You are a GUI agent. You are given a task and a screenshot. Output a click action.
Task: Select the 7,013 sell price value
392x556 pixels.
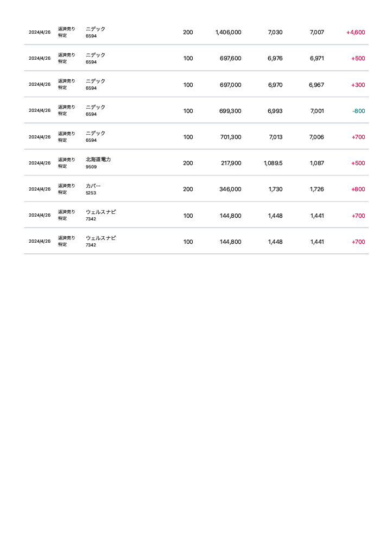click(x=276, y=137)
